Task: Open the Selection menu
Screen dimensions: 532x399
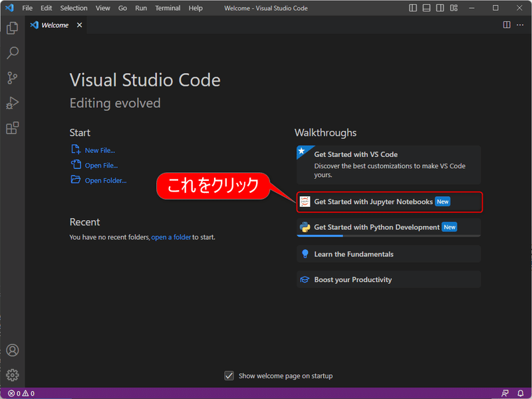Action: [x=74, y=8]
